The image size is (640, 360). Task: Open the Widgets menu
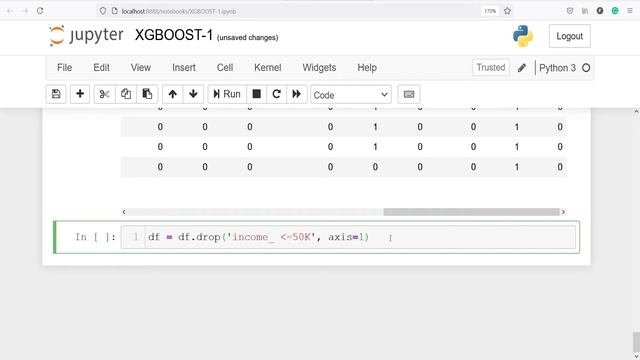click(319, 68)
